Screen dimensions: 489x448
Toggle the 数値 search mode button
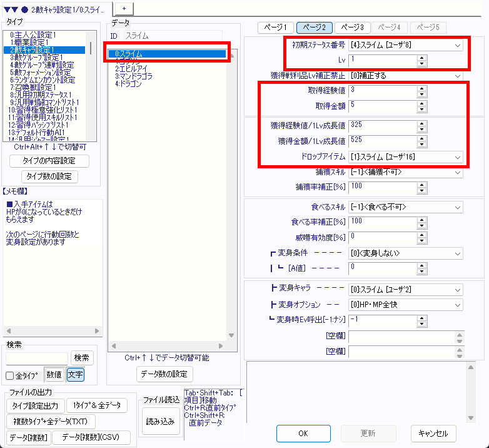(54, 375)
